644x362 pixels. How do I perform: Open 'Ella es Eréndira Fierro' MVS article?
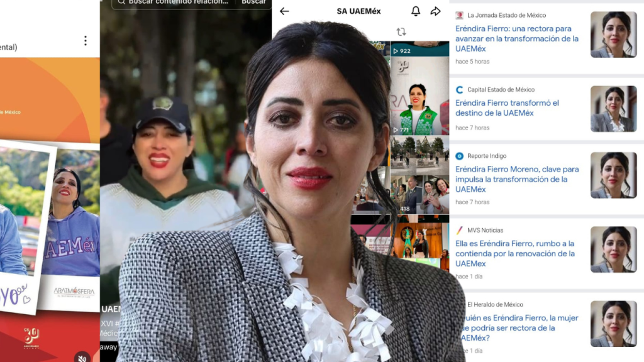(506, 253)
